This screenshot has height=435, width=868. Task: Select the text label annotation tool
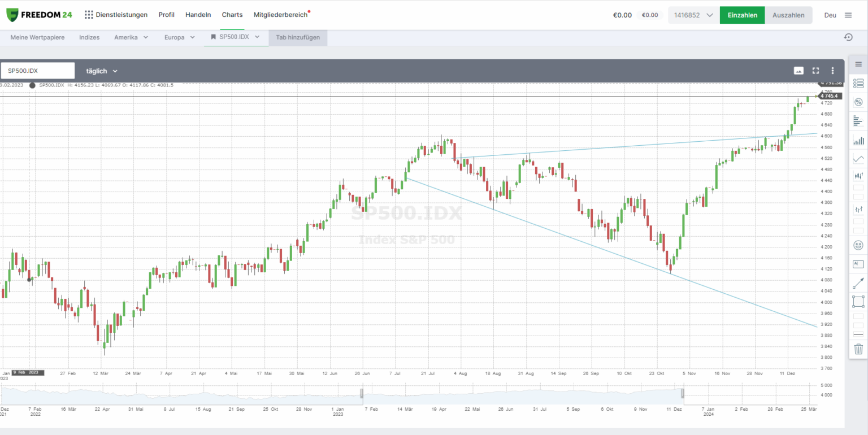[x=858, y=264]
